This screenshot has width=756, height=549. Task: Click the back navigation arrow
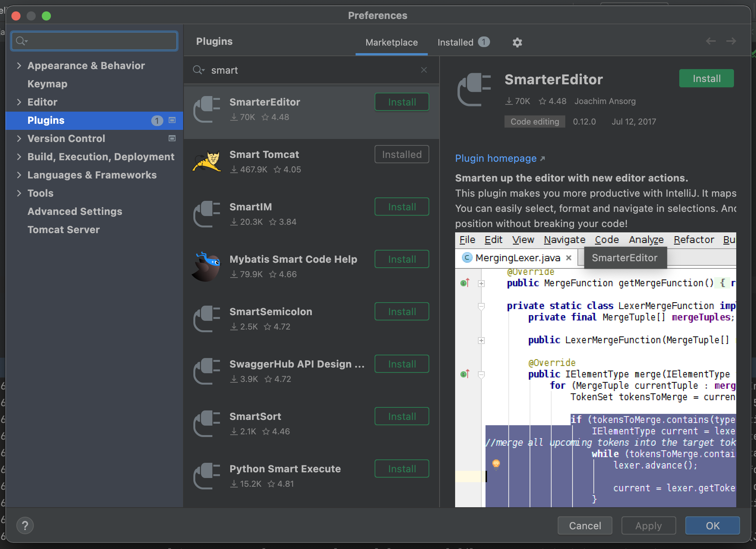tap(710, 41)
